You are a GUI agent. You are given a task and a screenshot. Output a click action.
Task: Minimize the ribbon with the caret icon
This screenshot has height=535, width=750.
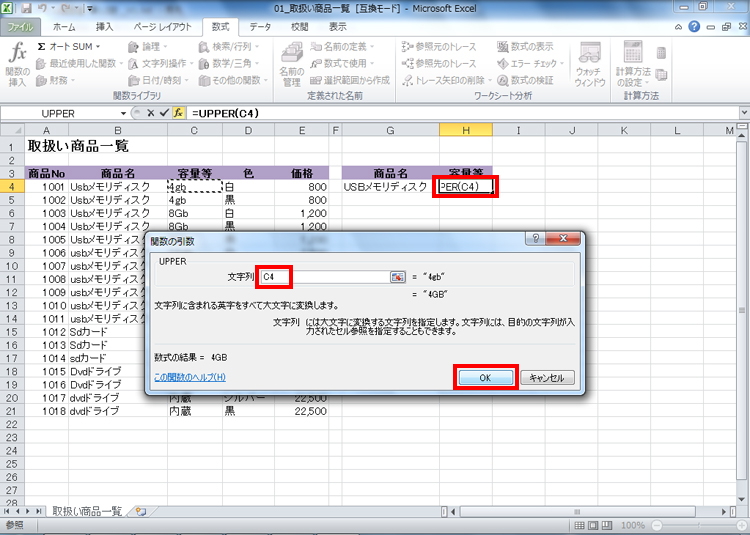[678, 27]
